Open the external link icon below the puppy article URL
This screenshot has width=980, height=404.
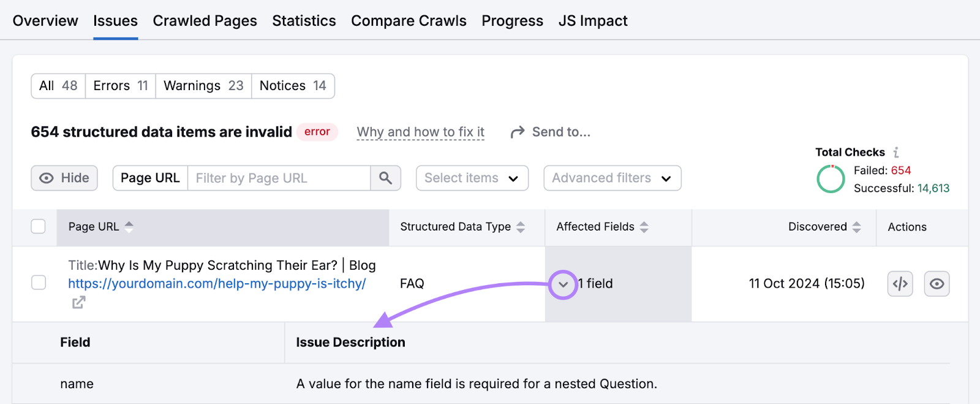[x=78, y=302]
